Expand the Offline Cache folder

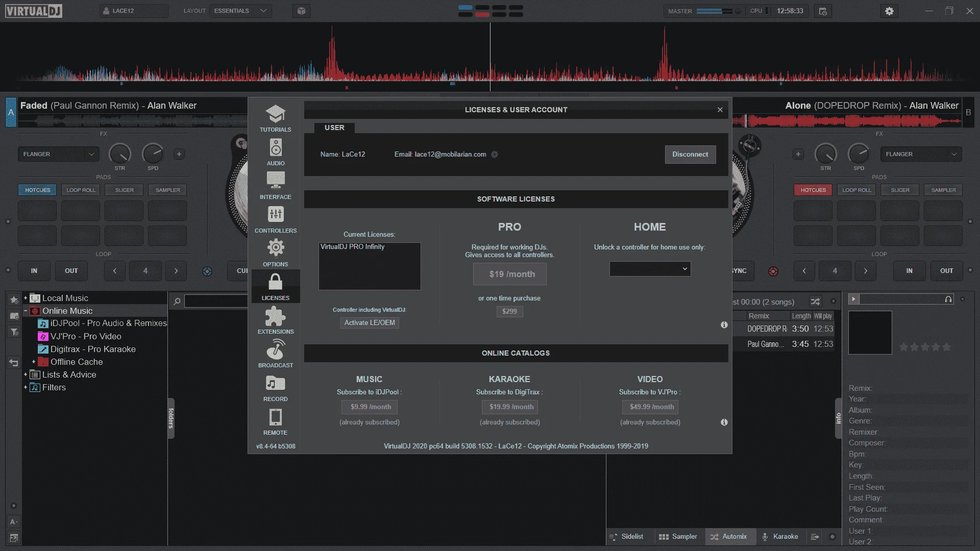tap(34, 362)
